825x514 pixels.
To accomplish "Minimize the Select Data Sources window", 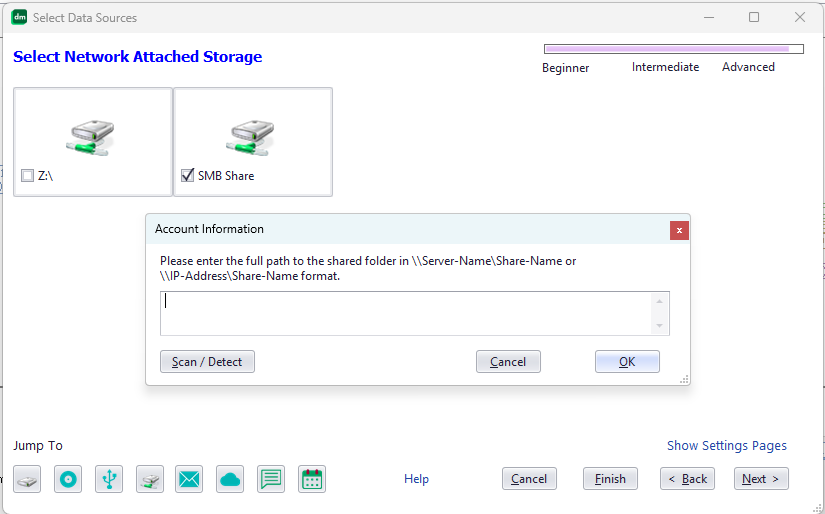I will pyautogui.click(x=709, y=17).
